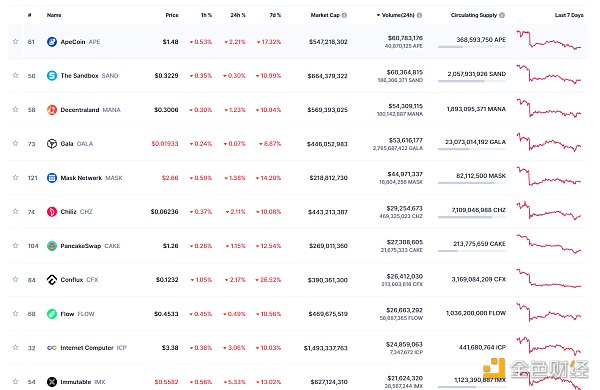Click the Conflux CFX logo icon
600x390 pixels.
52,280
